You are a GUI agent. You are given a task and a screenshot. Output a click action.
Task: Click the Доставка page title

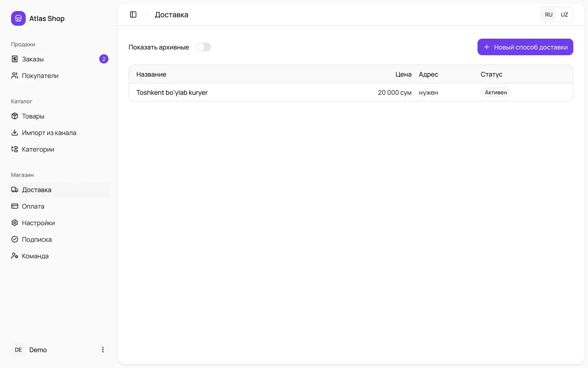click(172, 15)
